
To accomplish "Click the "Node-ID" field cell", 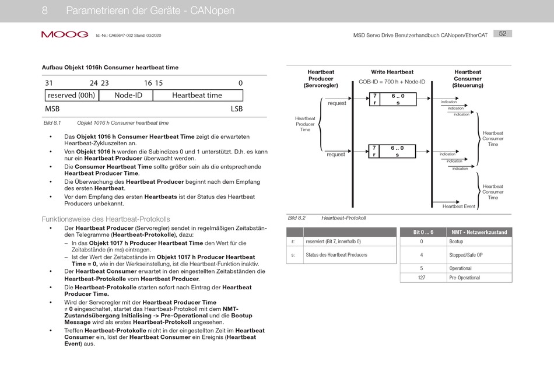I will click(x=126, y=96).
